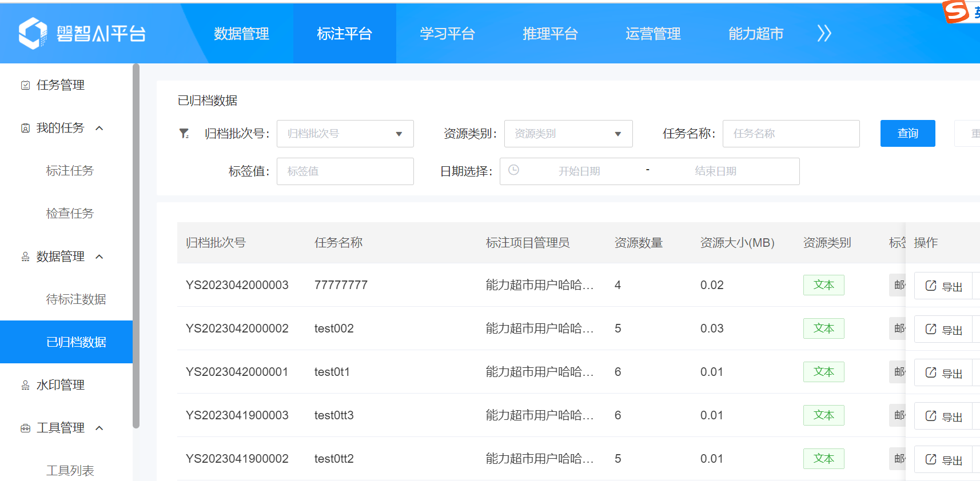980x481 pixels.
Task: Open the 学习平台 tab
Action: [x=447, y=34]
